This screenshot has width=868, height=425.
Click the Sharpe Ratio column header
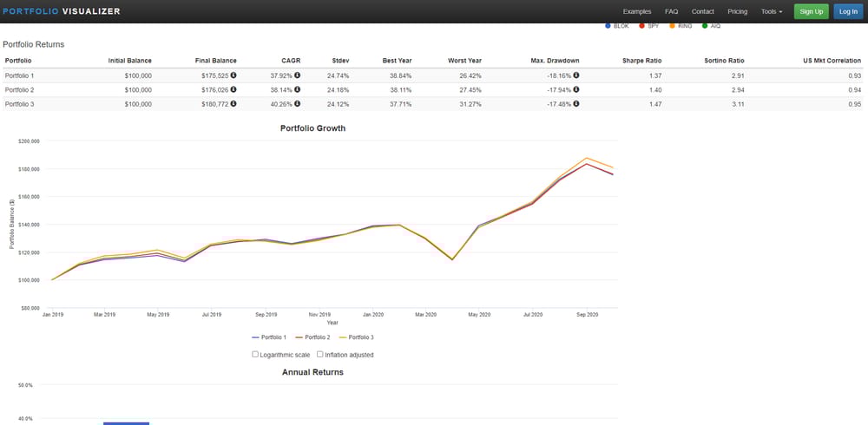(642, 61)
